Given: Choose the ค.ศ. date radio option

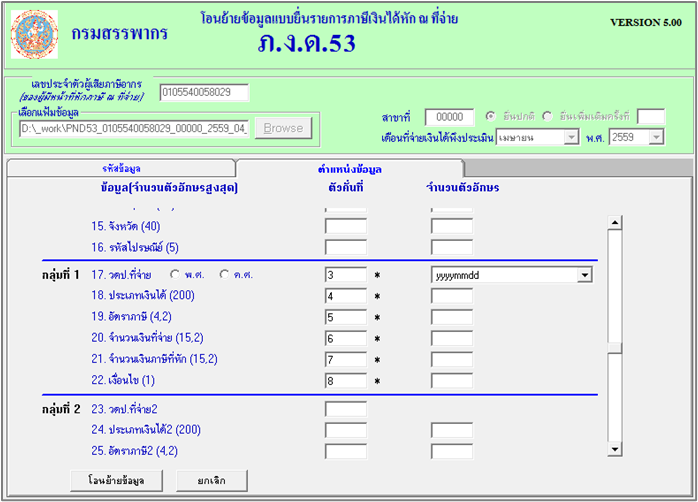Looking at the screenshot, I should click(x=224, y=275).
